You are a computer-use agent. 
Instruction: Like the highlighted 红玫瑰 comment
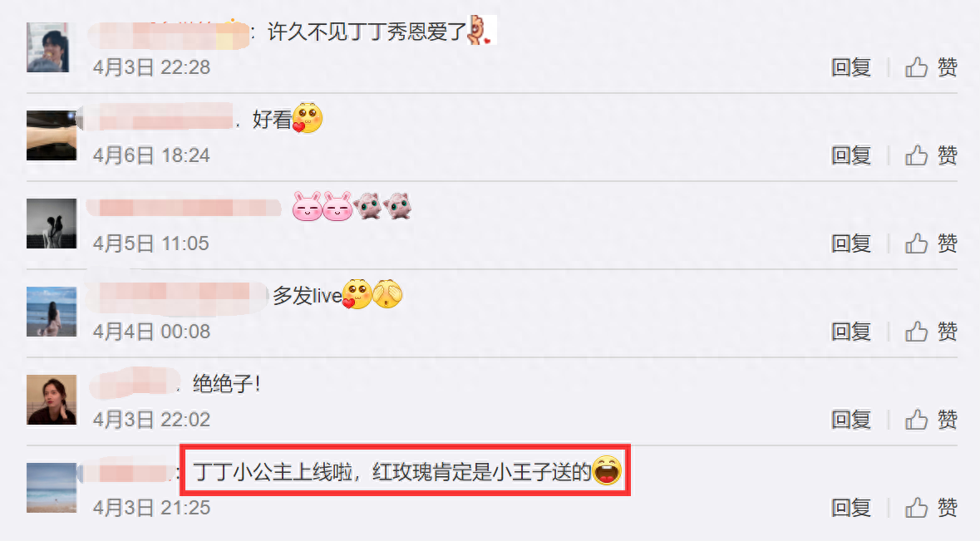pos(931,507)
